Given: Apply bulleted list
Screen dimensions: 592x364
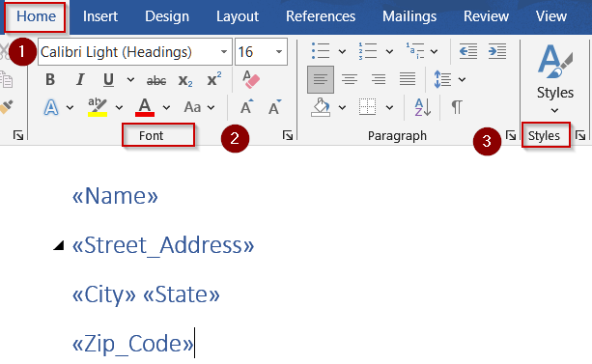Looking at the screenshot, I should [321, 50].
